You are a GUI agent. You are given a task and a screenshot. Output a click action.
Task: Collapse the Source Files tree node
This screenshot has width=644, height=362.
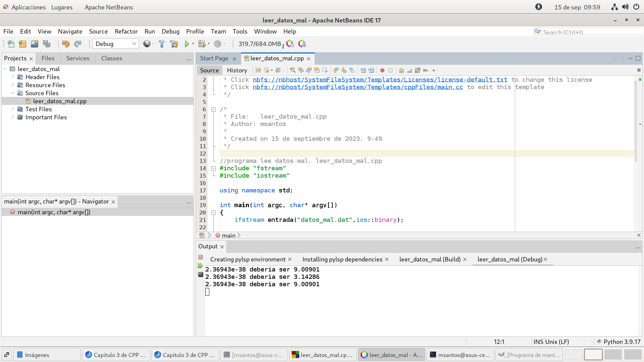click(13, 93)
